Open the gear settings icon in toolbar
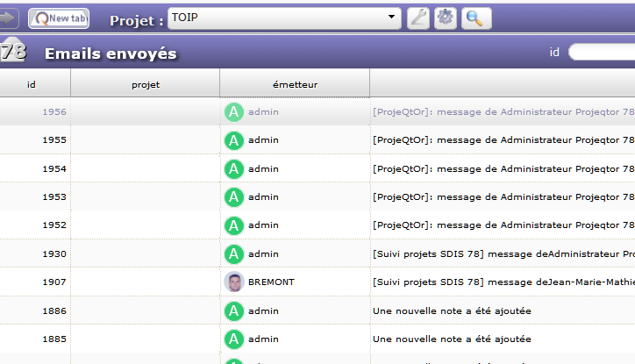635x364 pixels. coord(446,18)
